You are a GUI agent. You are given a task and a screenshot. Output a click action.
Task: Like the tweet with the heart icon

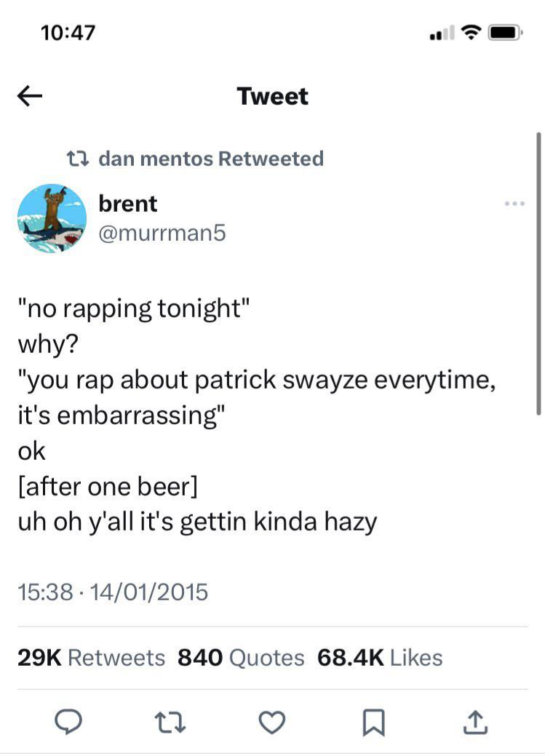click(x=272, y=722)
